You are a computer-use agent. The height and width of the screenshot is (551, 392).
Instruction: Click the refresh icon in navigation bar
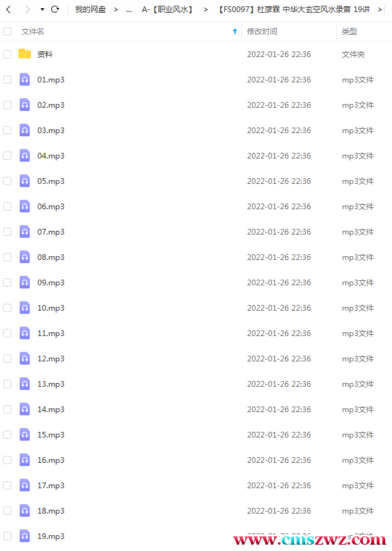pos(55,10)
